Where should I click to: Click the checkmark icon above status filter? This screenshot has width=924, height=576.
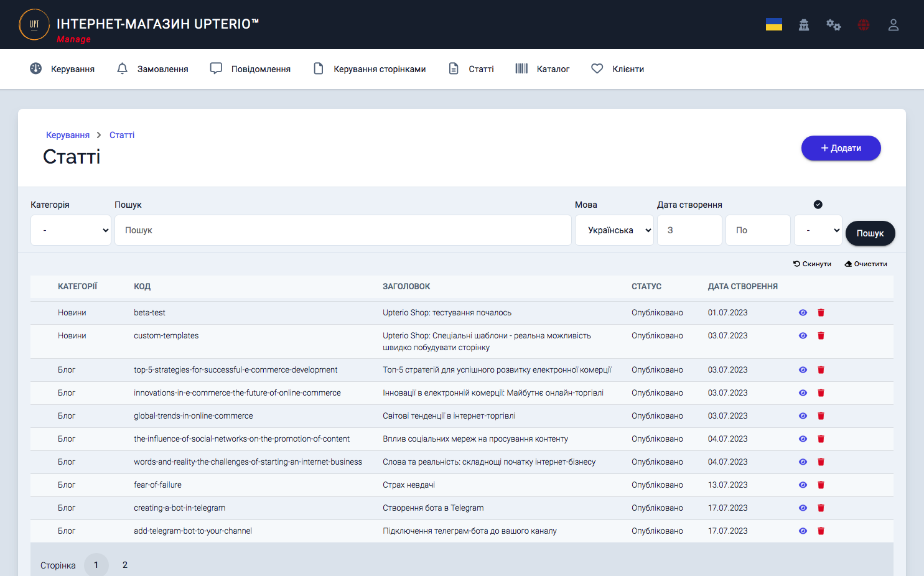click(818, 205)
